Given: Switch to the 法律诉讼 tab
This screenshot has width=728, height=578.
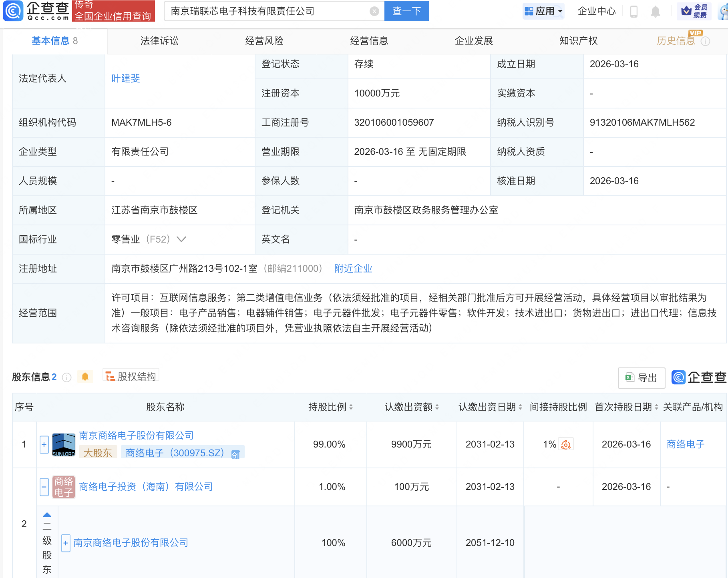Looking at the screenshot, I should coord(159,40).
